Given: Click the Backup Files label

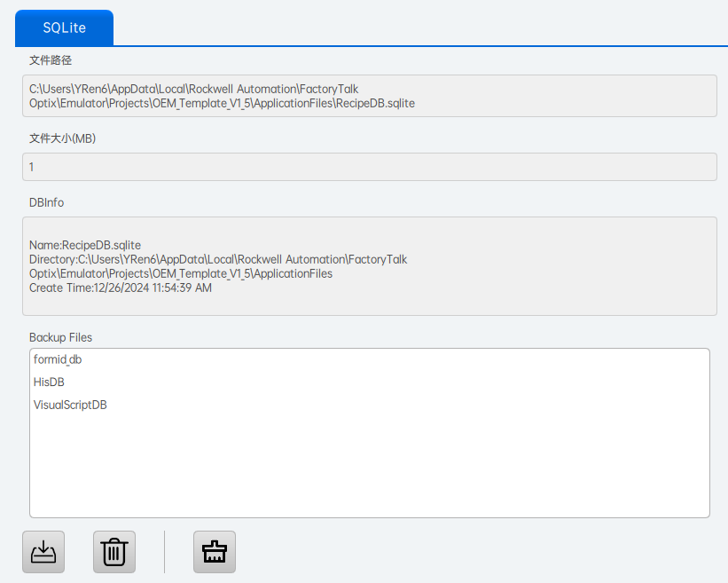Looking at the screenshot, I should coord(60,337).
